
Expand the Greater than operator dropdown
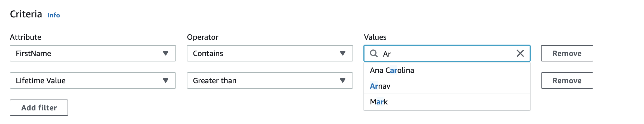coord(264,81)
